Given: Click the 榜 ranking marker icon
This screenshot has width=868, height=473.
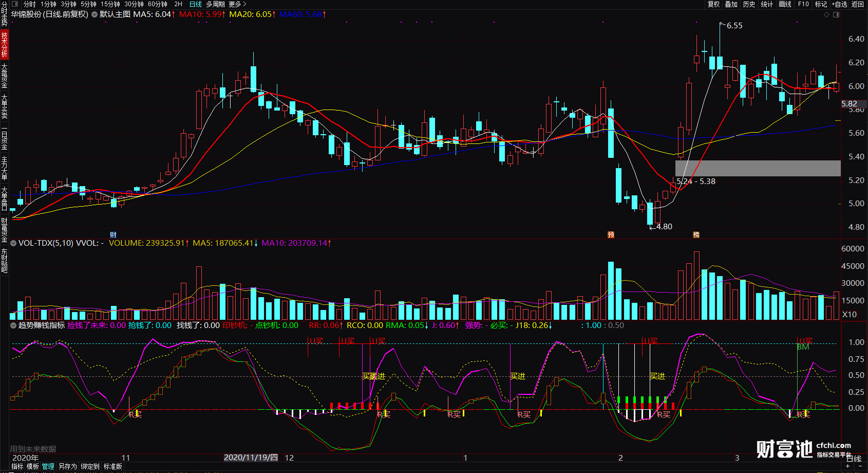Looking at the screenshot, I should (x=696, y=235).
